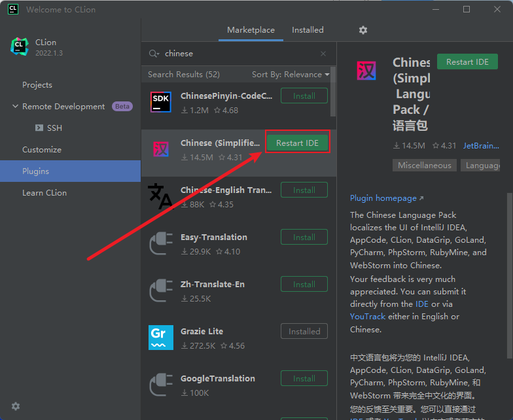Install the Zh-Translate-En plugin
The image size is (513, 420).
coord(304,284)
